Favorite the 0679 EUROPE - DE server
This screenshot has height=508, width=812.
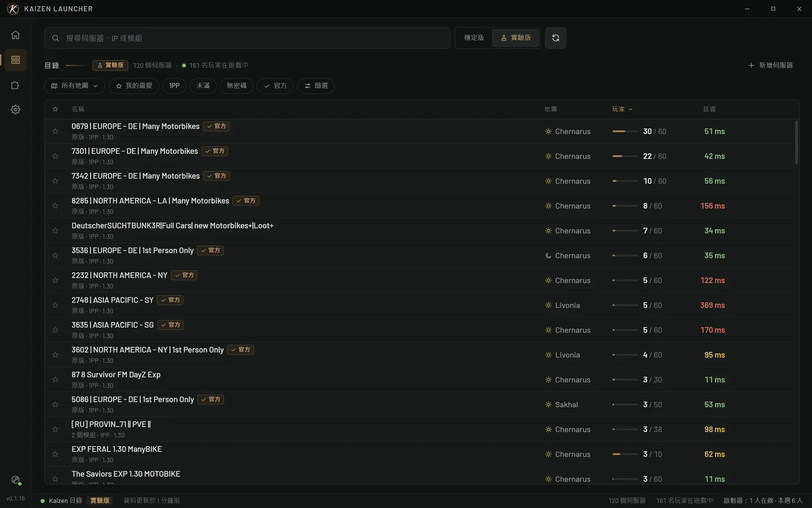55,132
